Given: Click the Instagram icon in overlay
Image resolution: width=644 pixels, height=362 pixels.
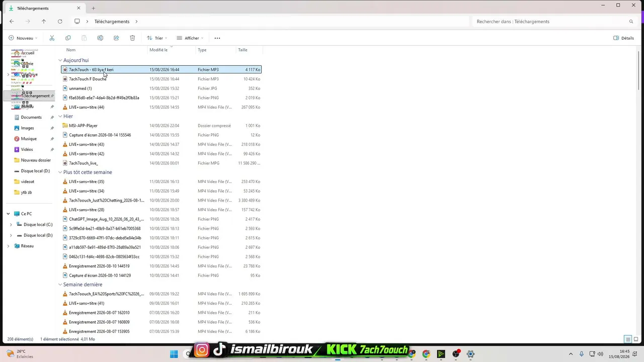Looking at the screenshot, I should pos(202,350).
